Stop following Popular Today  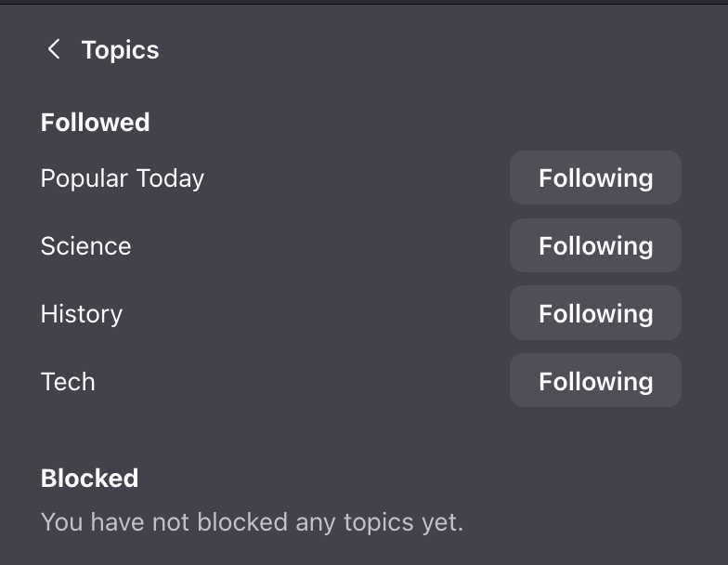pyautogui.click(x=595, y=178)
